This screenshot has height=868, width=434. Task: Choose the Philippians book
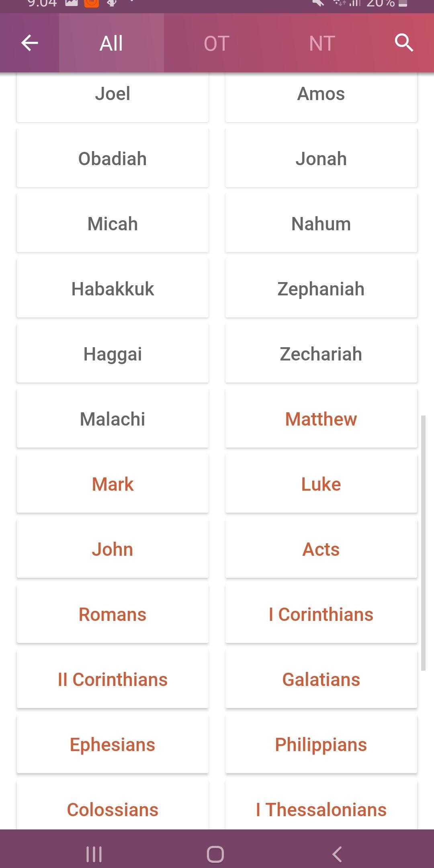(x=321, y=744)
